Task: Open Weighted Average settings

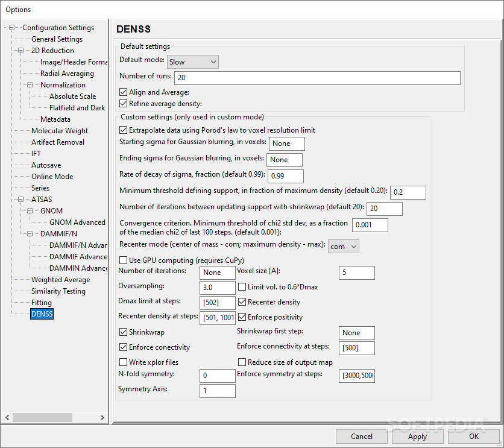Action: point(60,280)
